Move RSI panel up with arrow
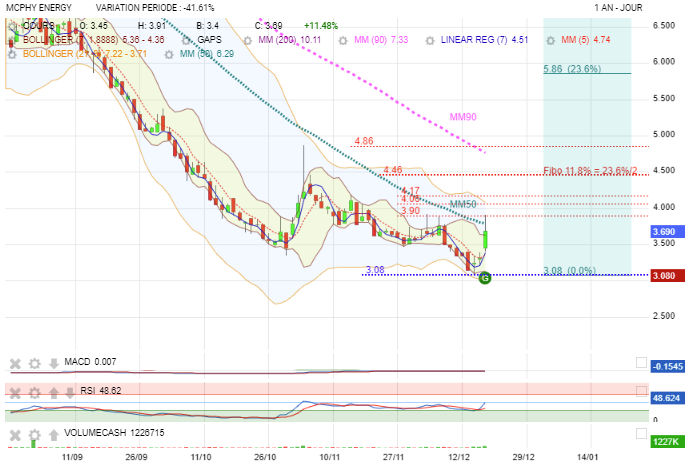 [54, 392]
